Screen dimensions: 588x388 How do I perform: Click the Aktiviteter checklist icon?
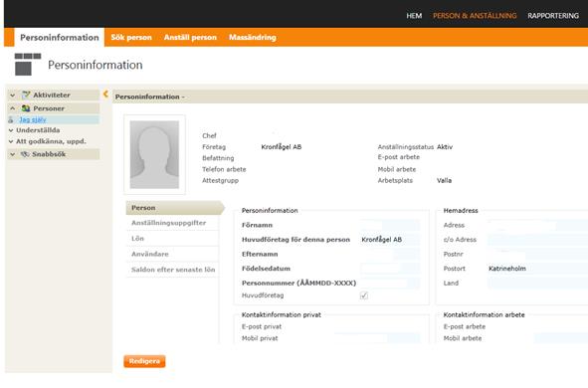(26, 96)
